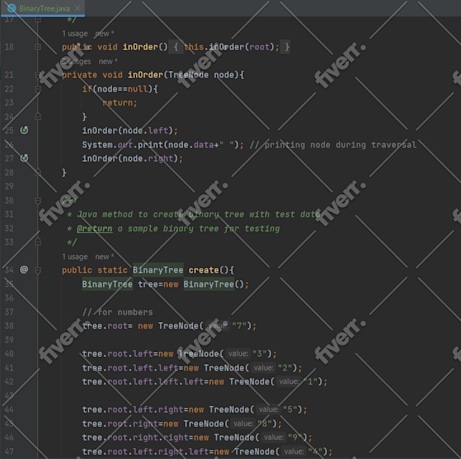Image resolution: width=461 pixels, height=459 pixels.
Task: Click the 'value:' parameter hint on line 47
Action: (294, 451)
